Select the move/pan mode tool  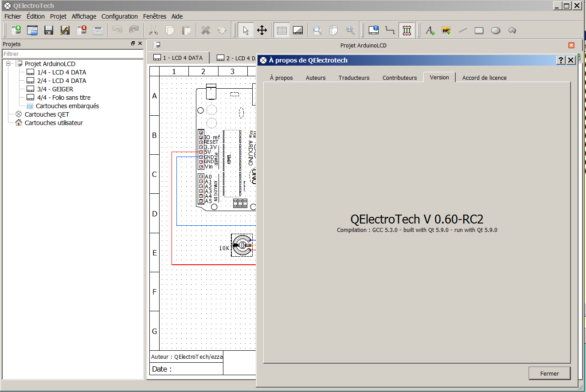(262, 30)
